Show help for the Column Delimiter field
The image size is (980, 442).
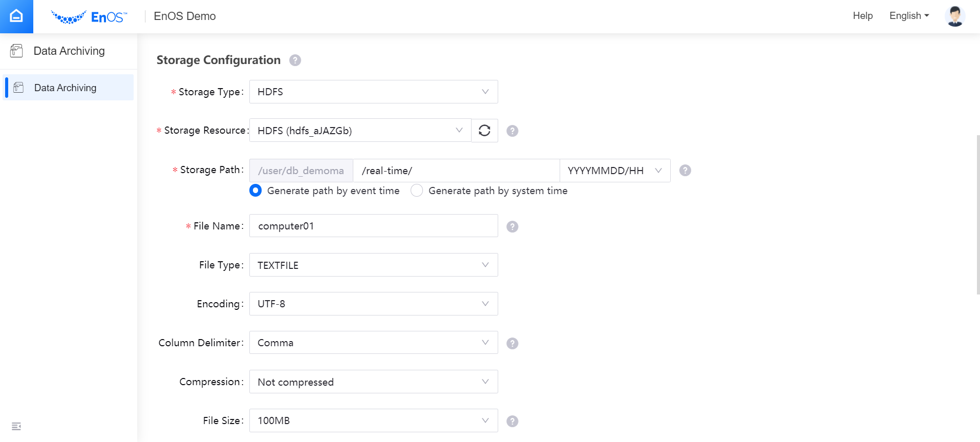(x=512, y=343)
